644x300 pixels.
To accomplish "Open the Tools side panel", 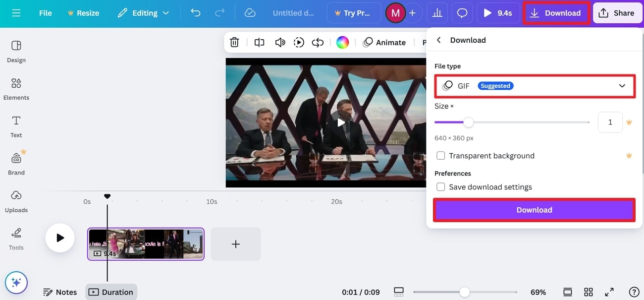I will pos(16,239).
